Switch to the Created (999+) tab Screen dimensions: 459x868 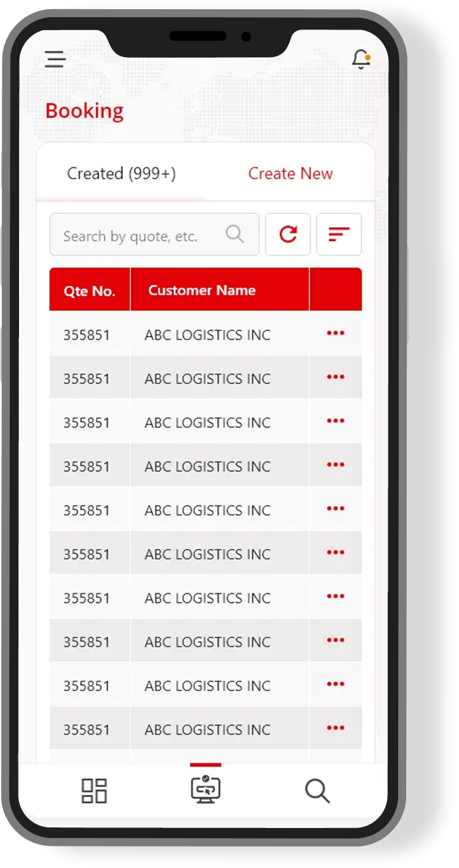[x=122, y=174]
